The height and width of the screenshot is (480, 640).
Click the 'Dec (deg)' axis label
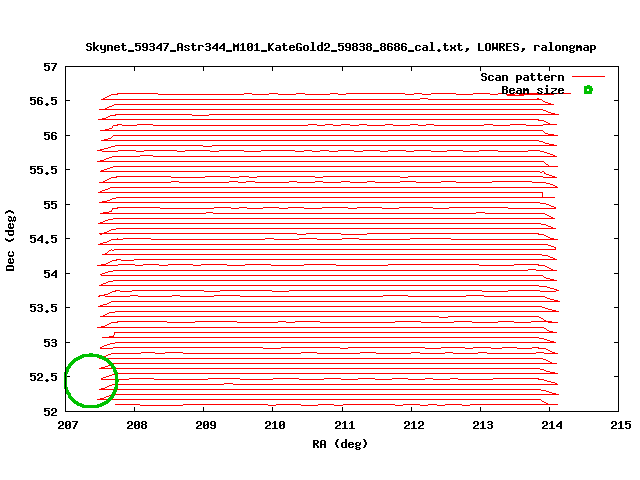click(10, 240)
